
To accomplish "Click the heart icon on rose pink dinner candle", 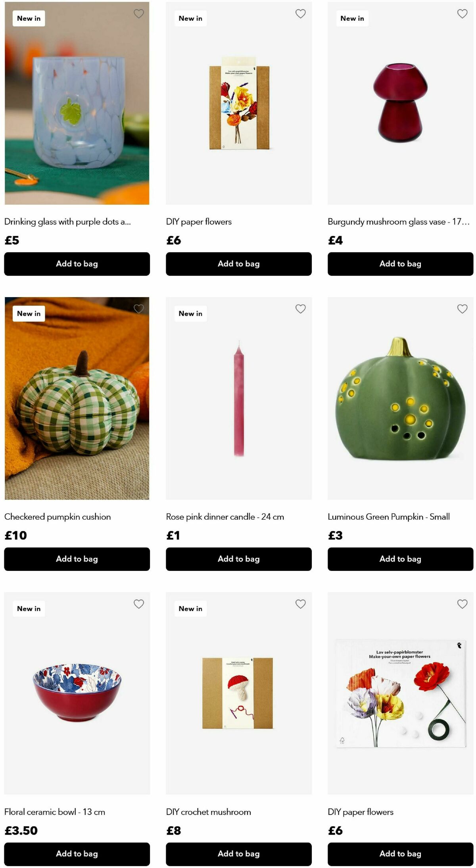I will (300, 309).
